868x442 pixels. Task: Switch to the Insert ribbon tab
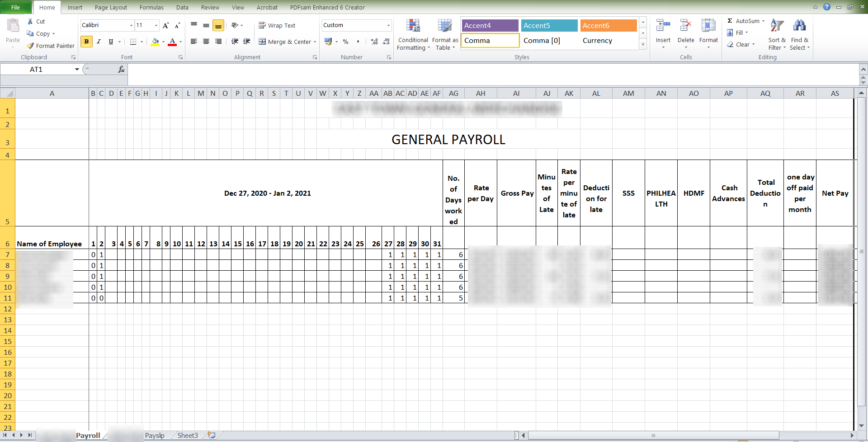(x=75, y=7)
